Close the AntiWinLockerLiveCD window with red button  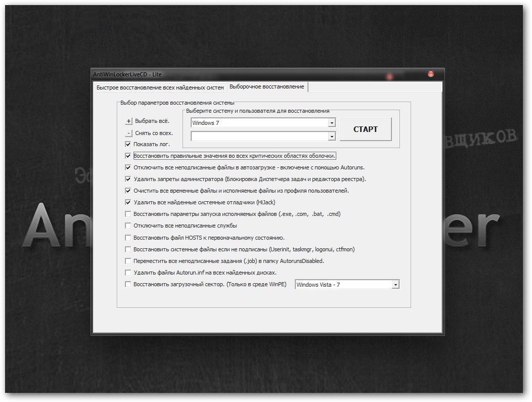[x=431, y=74]
